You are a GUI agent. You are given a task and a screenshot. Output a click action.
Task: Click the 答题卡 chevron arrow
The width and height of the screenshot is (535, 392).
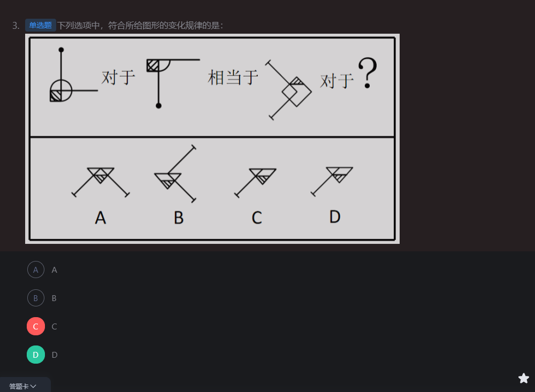pos(33,386)
